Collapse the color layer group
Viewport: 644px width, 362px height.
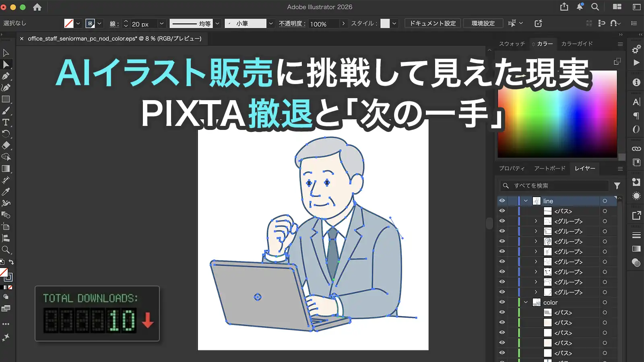pyautogui.click(x=526, y=302)
